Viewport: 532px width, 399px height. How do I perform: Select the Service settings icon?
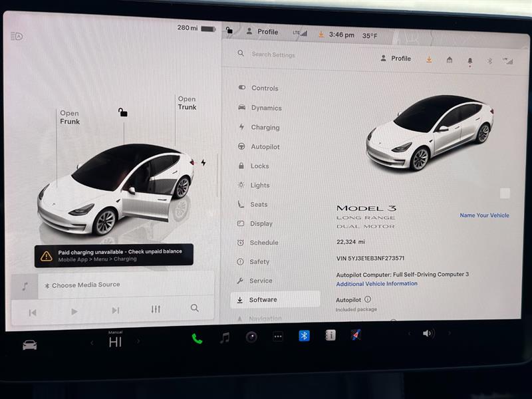point(241,281)
